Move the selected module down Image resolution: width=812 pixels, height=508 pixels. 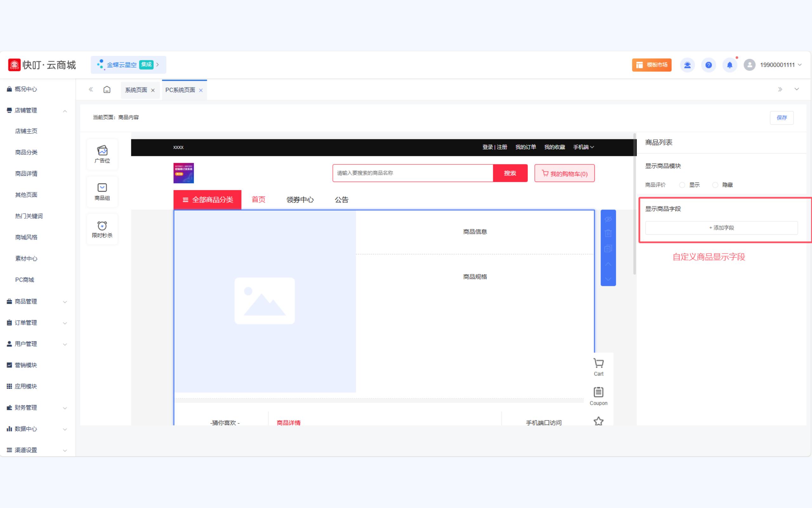[x=608, y=279]
